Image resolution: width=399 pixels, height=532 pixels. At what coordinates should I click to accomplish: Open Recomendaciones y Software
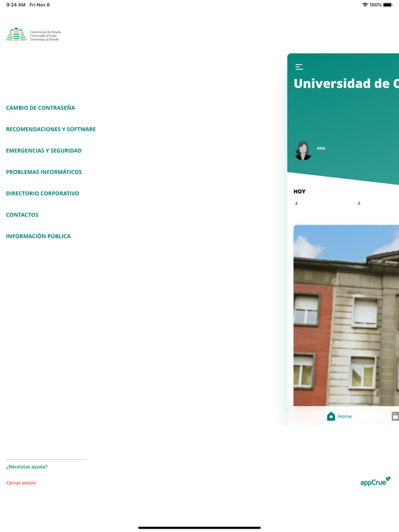pyautogui.click(x=51, y=129)
